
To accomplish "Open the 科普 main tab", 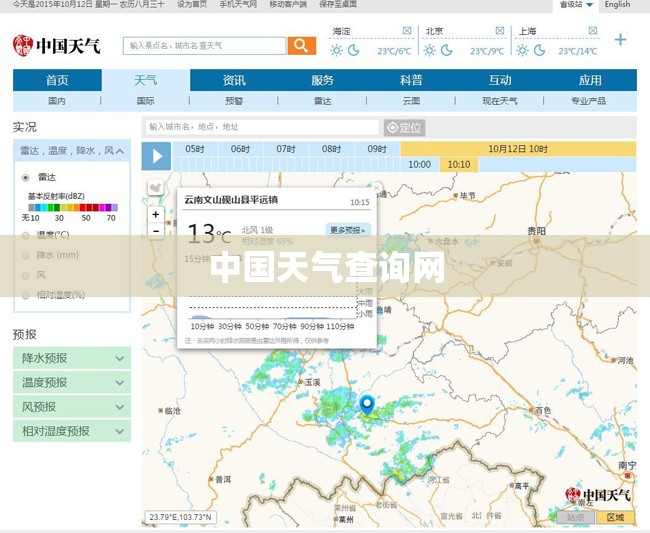I will tap(411, 80).
